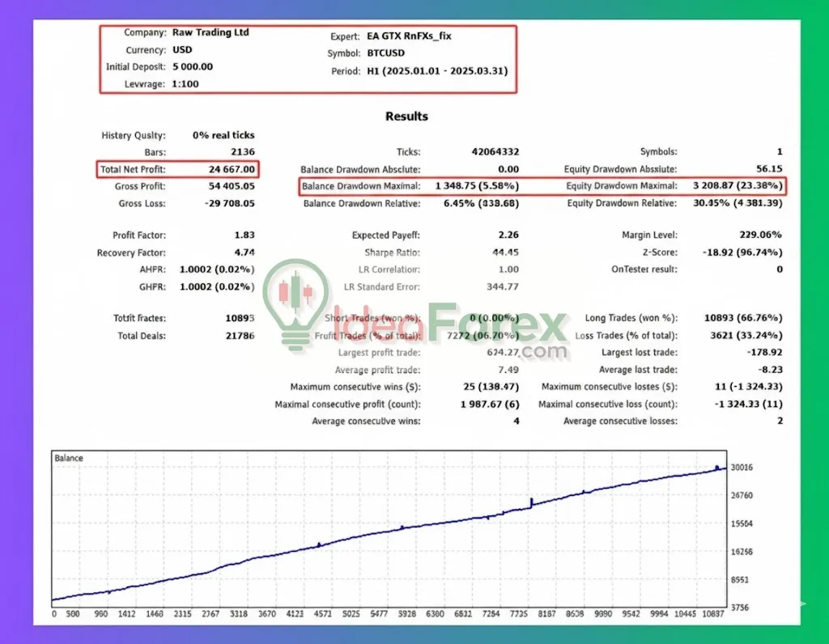
Task: Expand the Balance chart legend
Action: coord(68,458)
